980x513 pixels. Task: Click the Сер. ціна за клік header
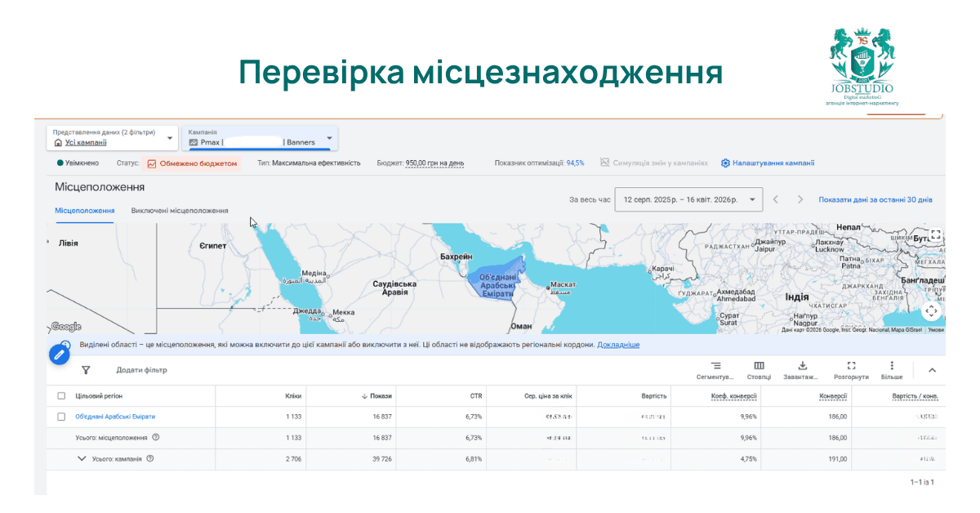pyautogui.click(x=549, y=396)
